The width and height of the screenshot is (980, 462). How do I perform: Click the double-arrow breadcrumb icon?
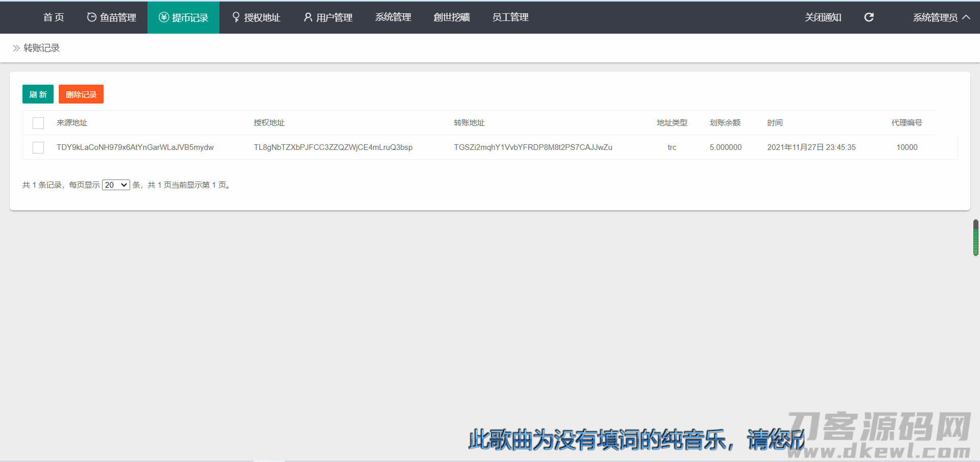(x=16, y=48)
